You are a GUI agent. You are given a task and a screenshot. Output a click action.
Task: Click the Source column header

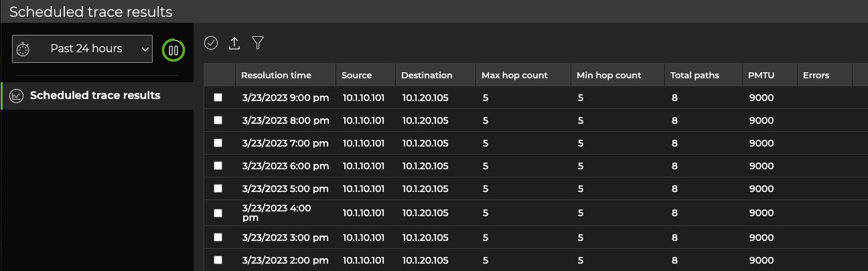356,76
